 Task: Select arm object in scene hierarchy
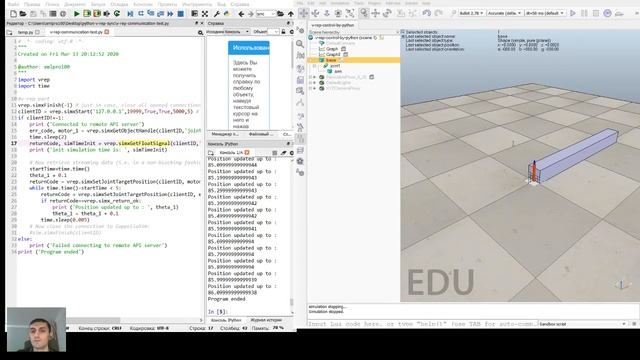coord(338,71)
